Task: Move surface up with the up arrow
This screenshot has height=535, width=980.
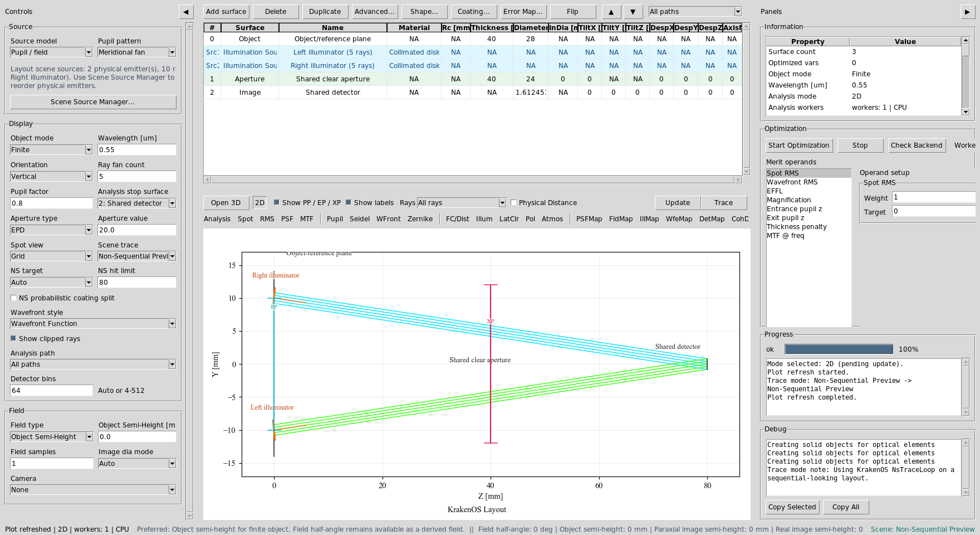Action: tap(611, 12)
